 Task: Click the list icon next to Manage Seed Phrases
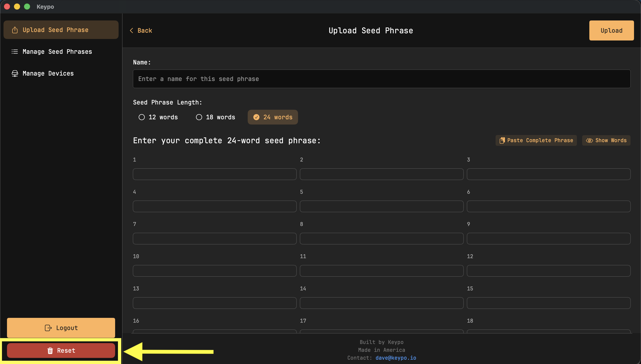pyautogui.click(x=15, y=52)
